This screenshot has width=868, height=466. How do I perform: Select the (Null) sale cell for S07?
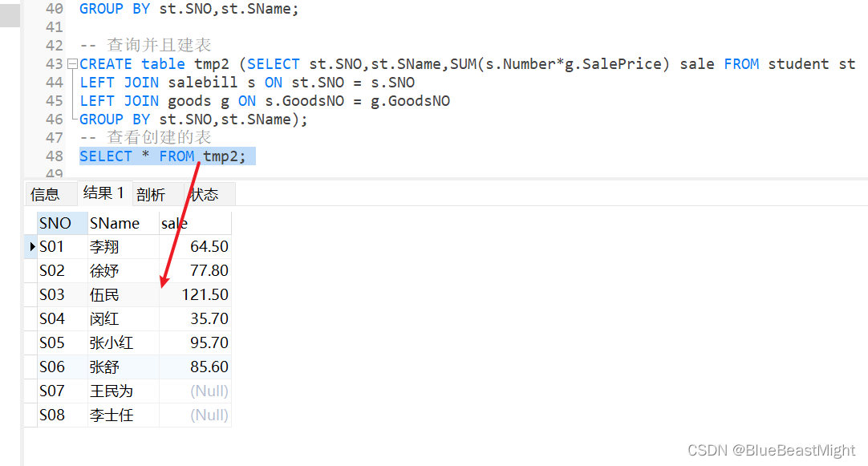(x=195, y=391)
